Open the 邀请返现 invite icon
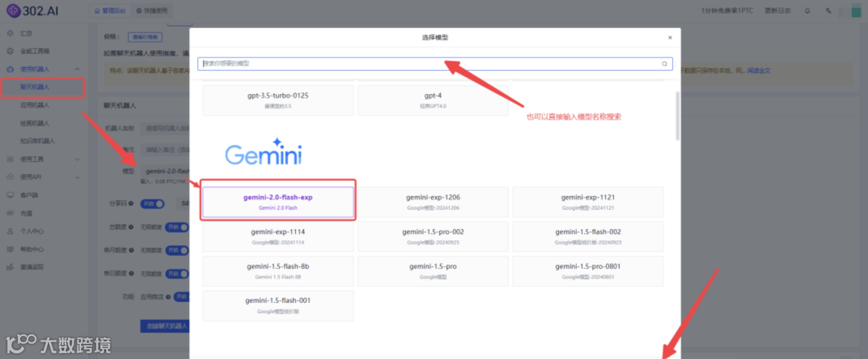This screenshot has width=868, height=359. (11, 267)
